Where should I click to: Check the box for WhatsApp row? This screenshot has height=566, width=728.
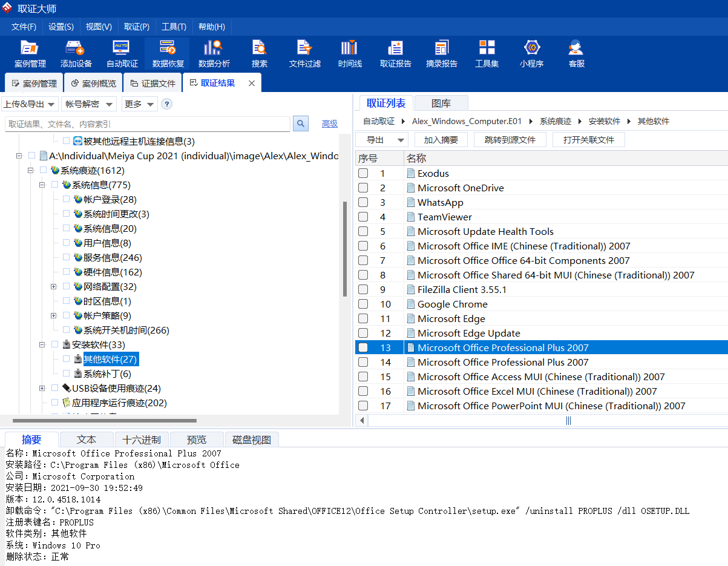point(363,202)
